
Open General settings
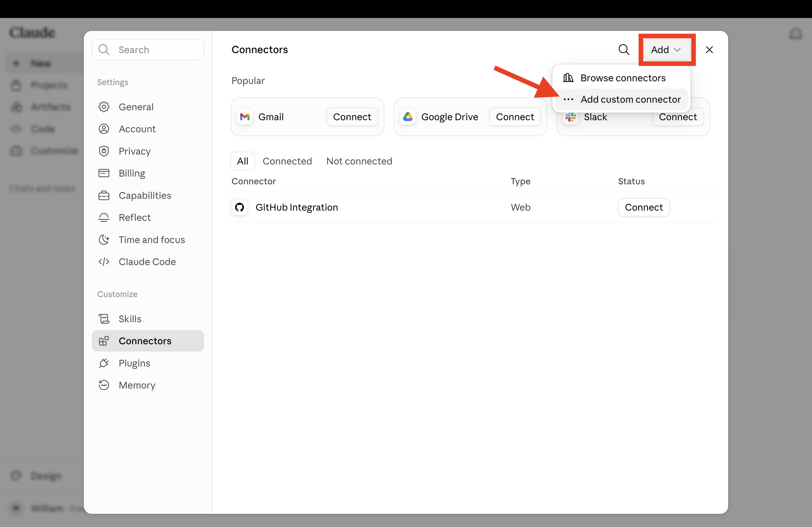tap(148, 107)
